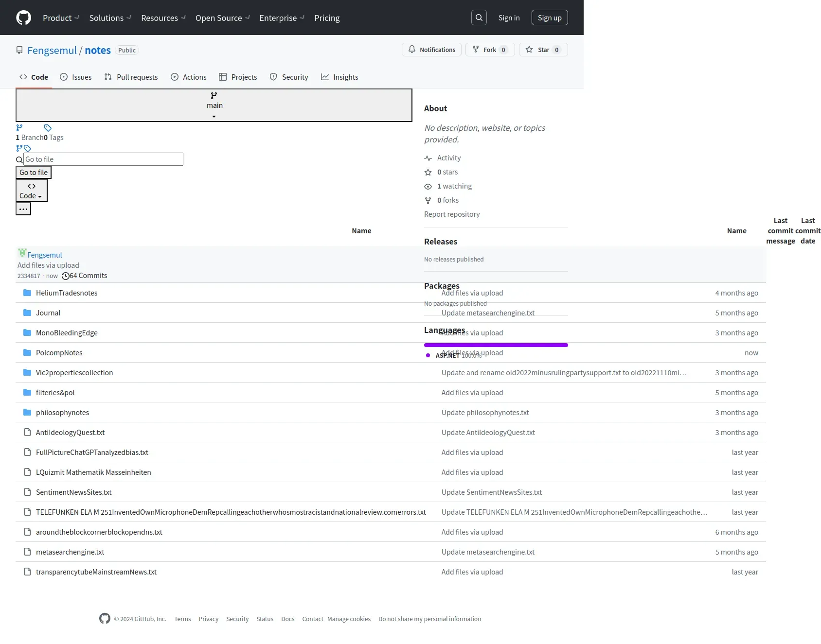The image size is (821, 644).
Task: Open the Security tab
Action: [289, 77]
